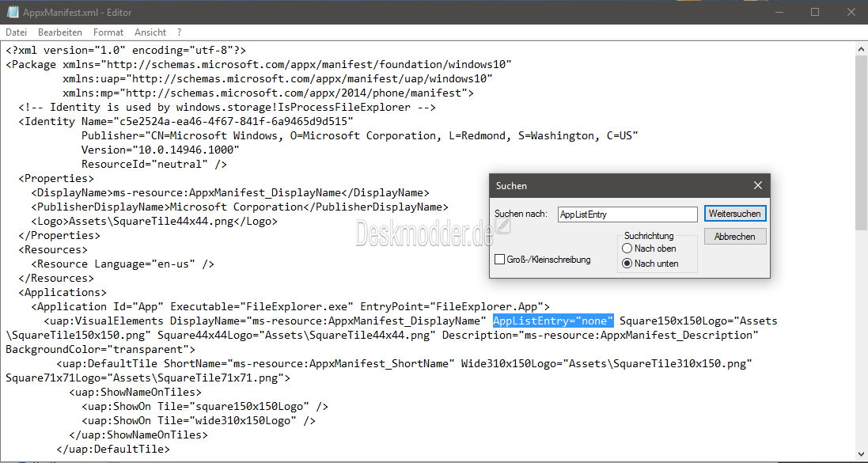Screen dimensions: 868x463
Task: Click the xmlns:uap windows10 line
Action: (278, 78)
